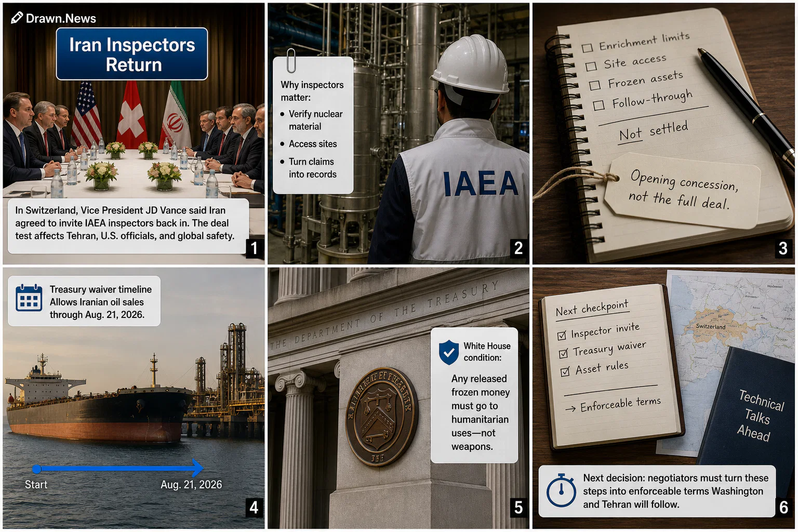
Task: Click the IAEA lettering on the inspector's vest
Action: pos(481,184)
